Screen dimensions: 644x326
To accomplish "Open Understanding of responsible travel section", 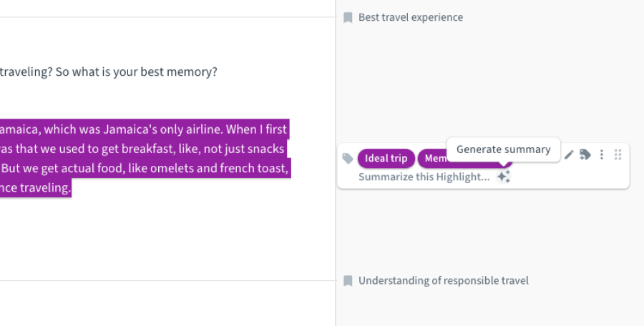I will point(443,280).
